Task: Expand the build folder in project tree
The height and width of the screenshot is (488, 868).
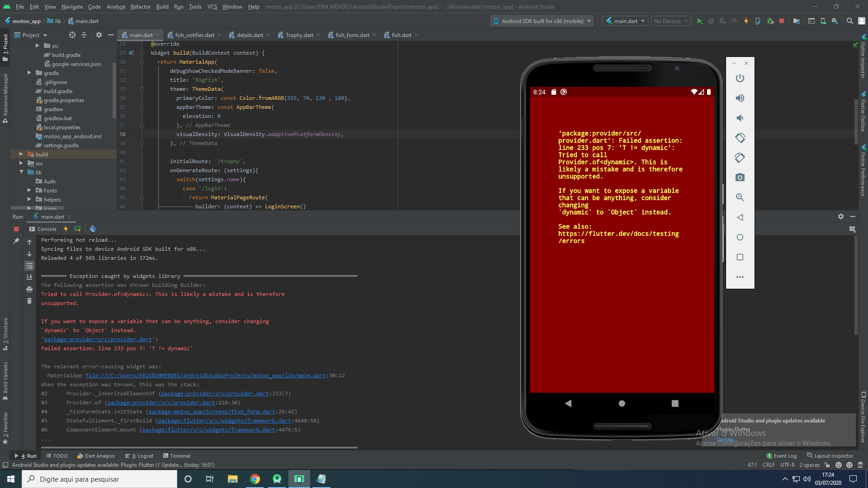Action: 21,155
